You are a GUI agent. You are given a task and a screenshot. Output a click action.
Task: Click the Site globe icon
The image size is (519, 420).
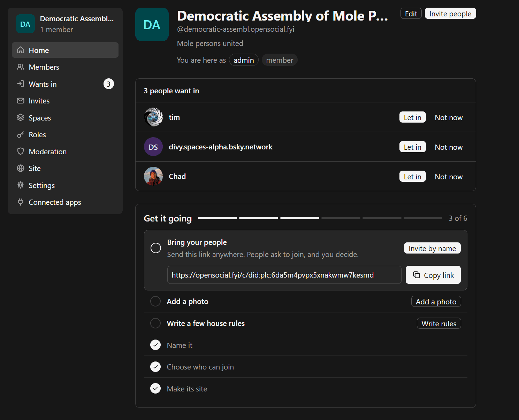point(21,168)
